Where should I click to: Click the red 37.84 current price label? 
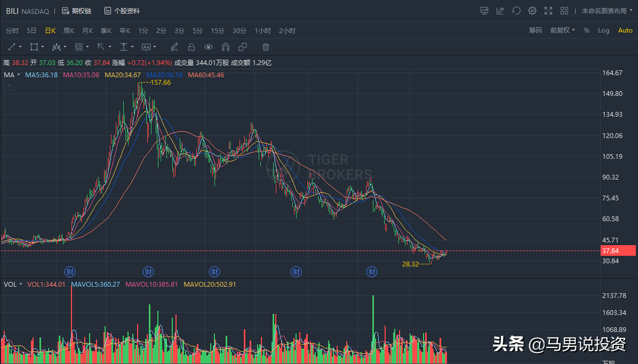[x=618, y=251]
